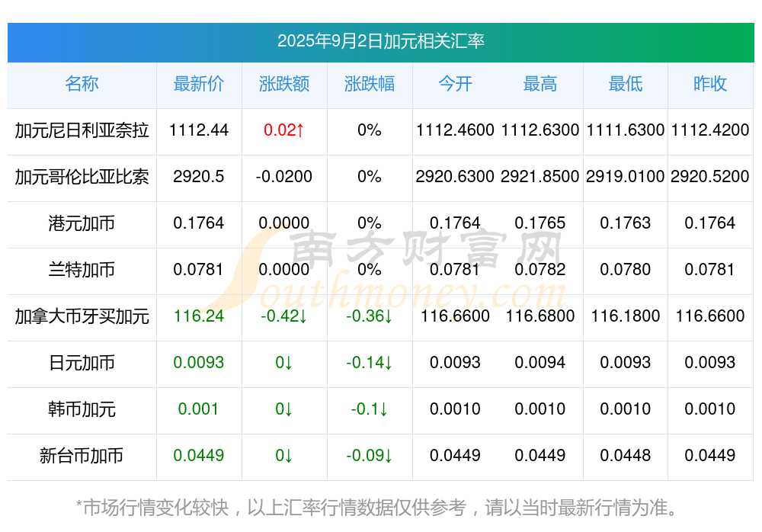Click high value 0.0782

pyautogui.click(x=540, y=269)
